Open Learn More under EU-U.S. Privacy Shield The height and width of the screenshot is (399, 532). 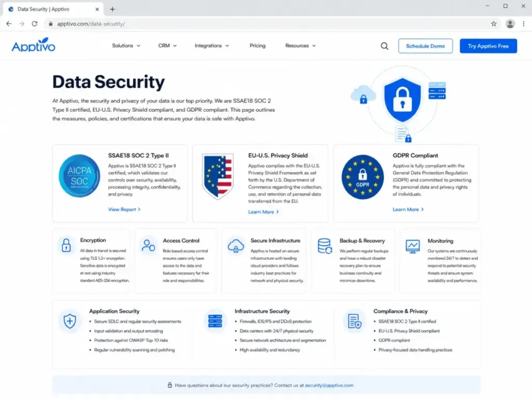(x=263, y=212)
